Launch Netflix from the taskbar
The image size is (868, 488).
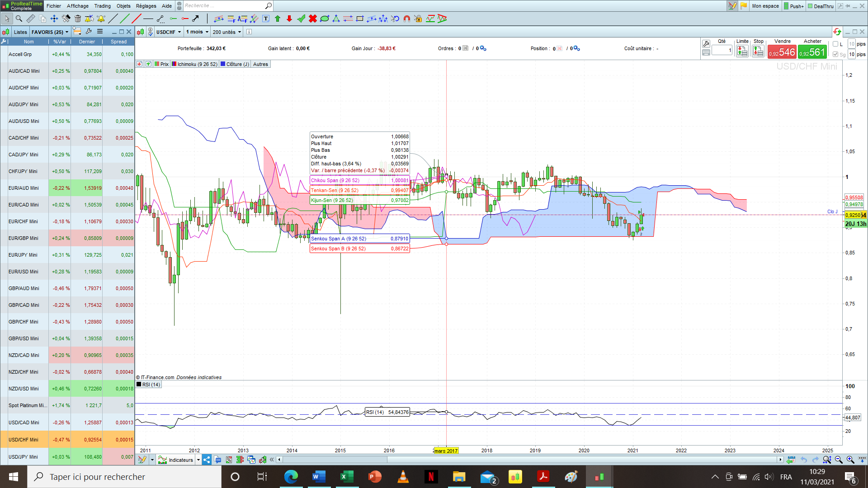[431, 477]
